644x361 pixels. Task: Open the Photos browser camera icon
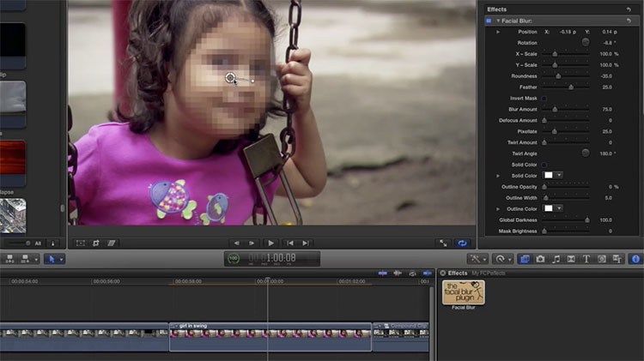[540, 258]
